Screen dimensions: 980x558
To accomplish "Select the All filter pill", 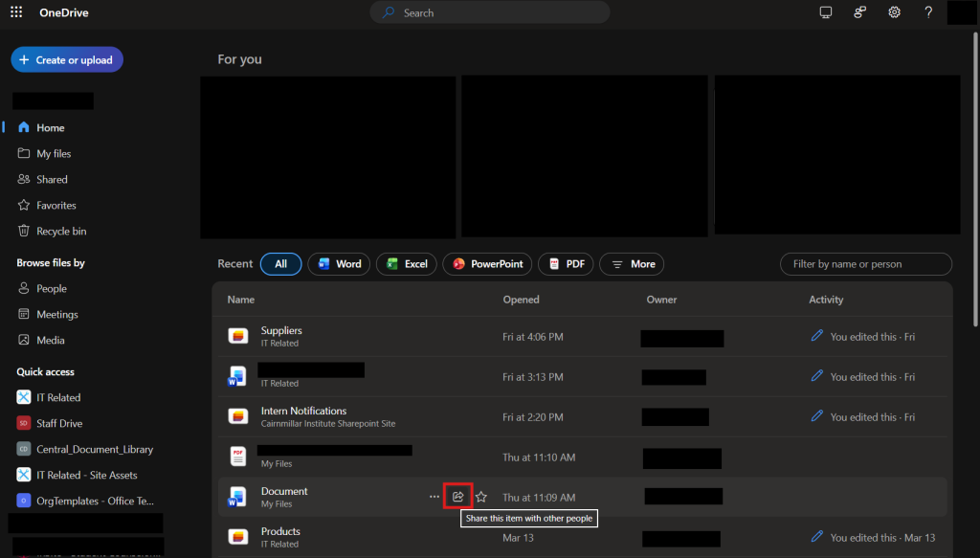I will click(280, 264).
